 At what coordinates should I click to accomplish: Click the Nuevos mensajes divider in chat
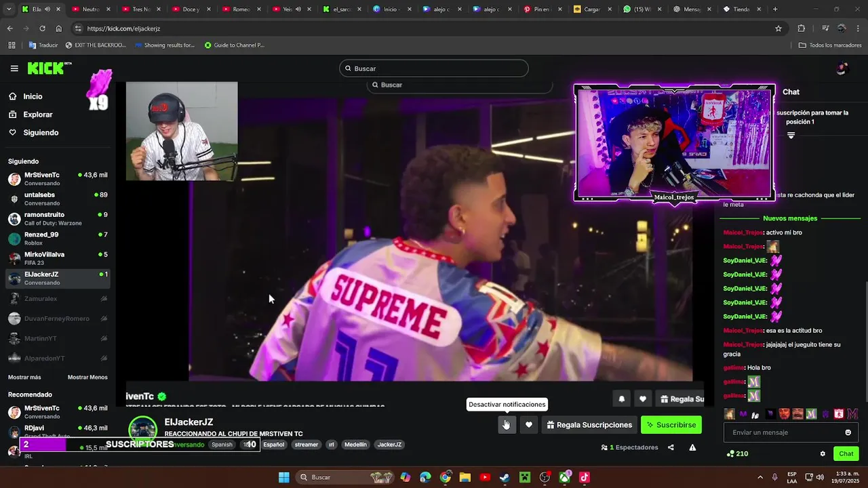[x=790, y=218]
